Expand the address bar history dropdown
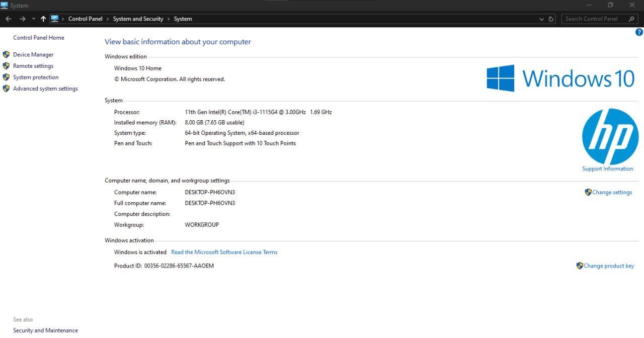 tap(541, 19)
